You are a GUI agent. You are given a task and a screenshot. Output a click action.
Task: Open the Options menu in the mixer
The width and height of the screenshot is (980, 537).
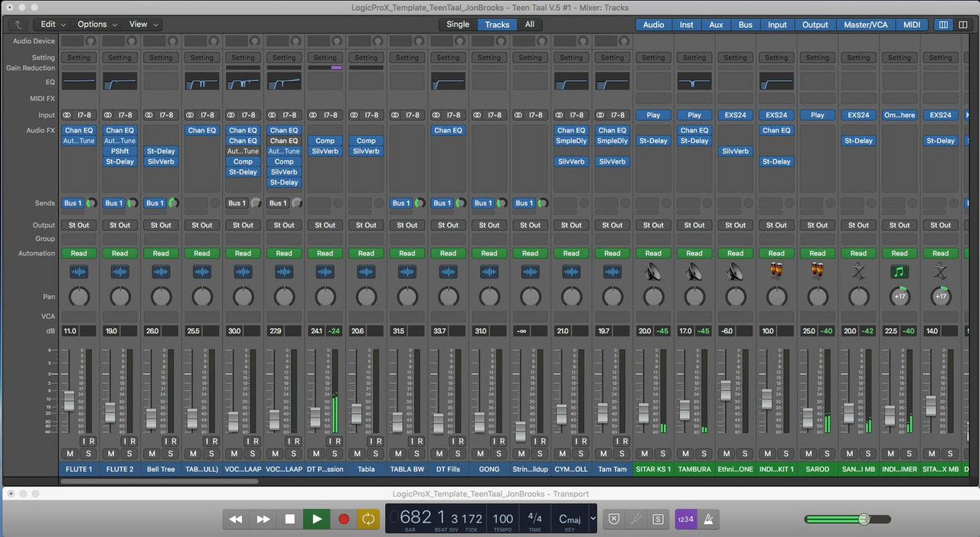click(97, 24)
